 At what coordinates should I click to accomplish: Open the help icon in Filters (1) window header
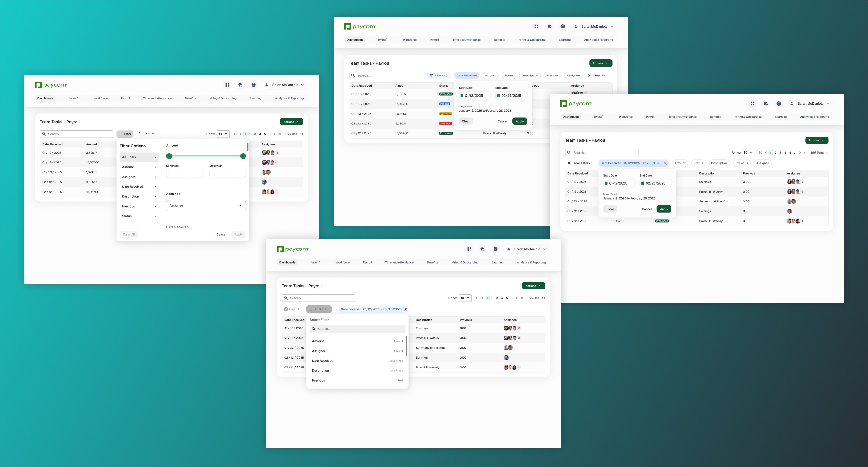point(562,27)
